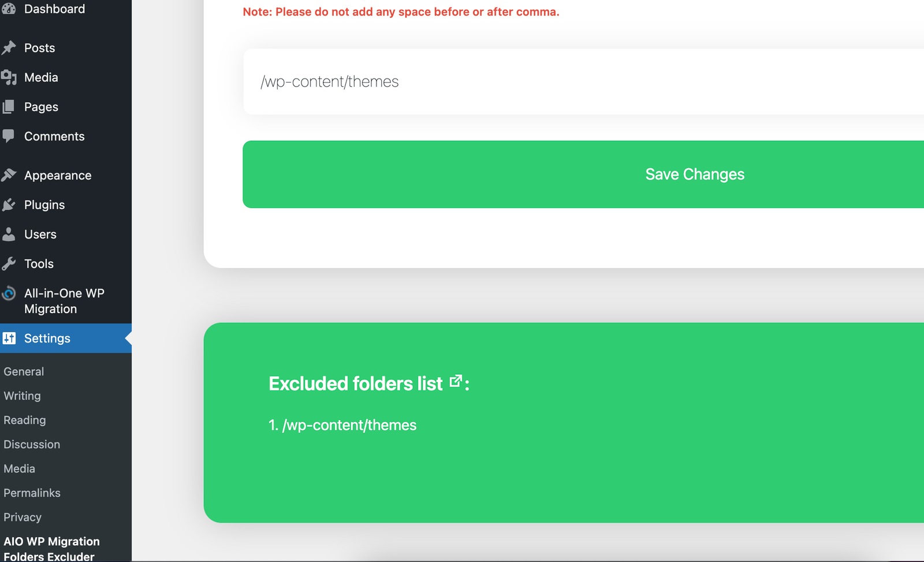The width and height of the screenshot is (924, 562).
Task: Navigate to Permalinks settings
Action: click(32, 493)
